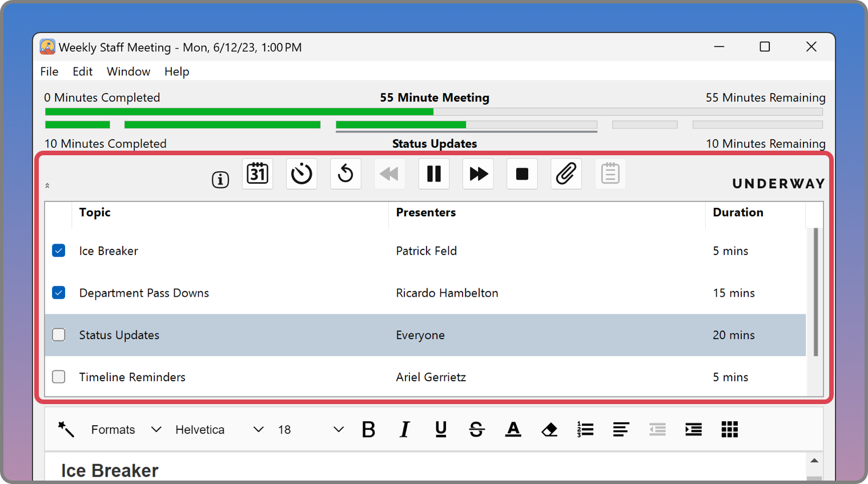Click the info icon in the toolbar
Image resolution: width=868 pixels, height=484 pixels.
tap(220, 180)
